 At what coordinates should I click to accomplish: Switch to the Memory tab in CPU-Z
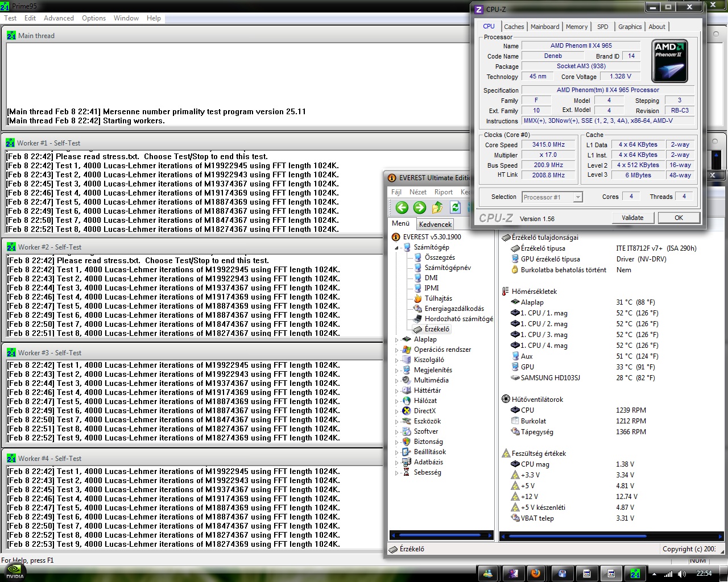pos(577,27)
